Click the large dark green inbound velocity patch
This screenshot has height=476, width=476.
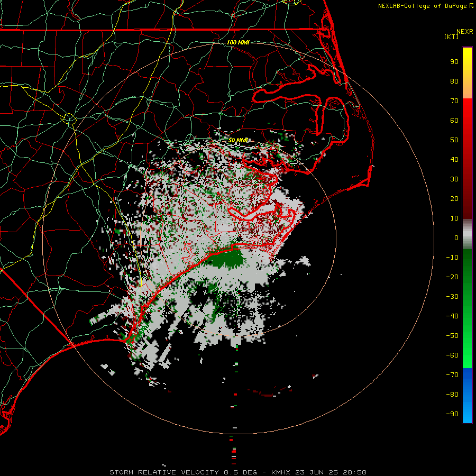point(227,258)
